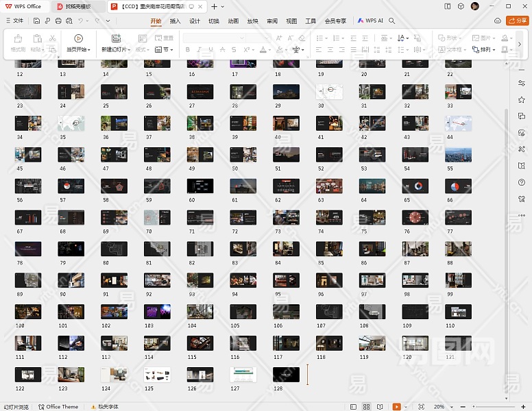This screenshot has height=411, width=532.
Task: Click the save icon in quick access toolbar
Action: (37, 21)
